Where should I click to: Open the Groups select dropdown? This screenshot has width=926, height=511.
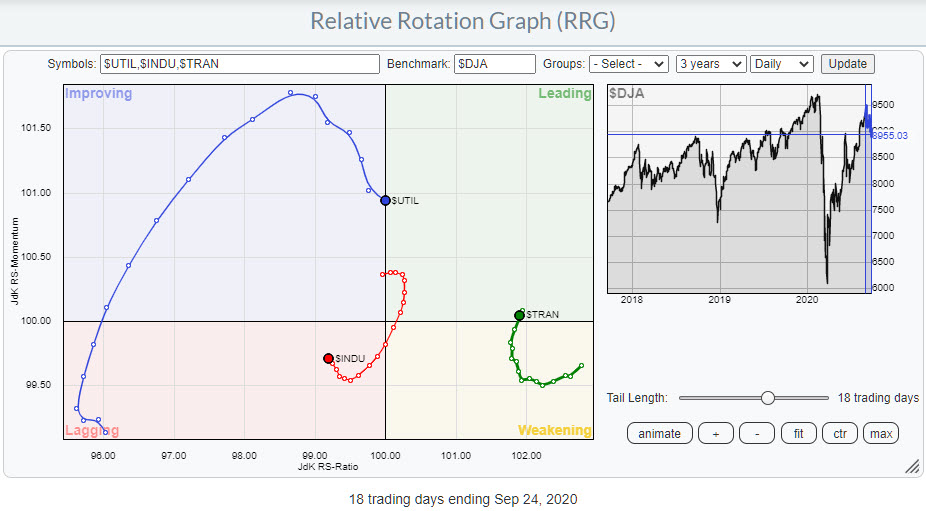[629, 64]
